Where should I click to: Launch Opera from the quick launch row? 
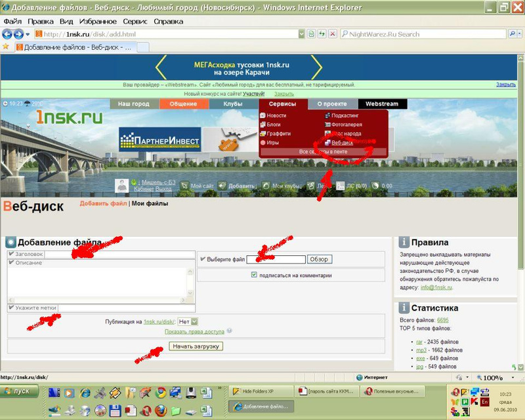[x=146, y=410]
